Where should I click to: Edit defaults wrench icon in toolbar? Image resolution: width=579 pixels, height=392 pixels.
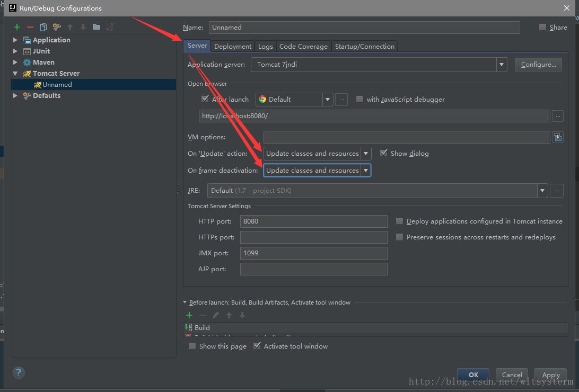57,27
